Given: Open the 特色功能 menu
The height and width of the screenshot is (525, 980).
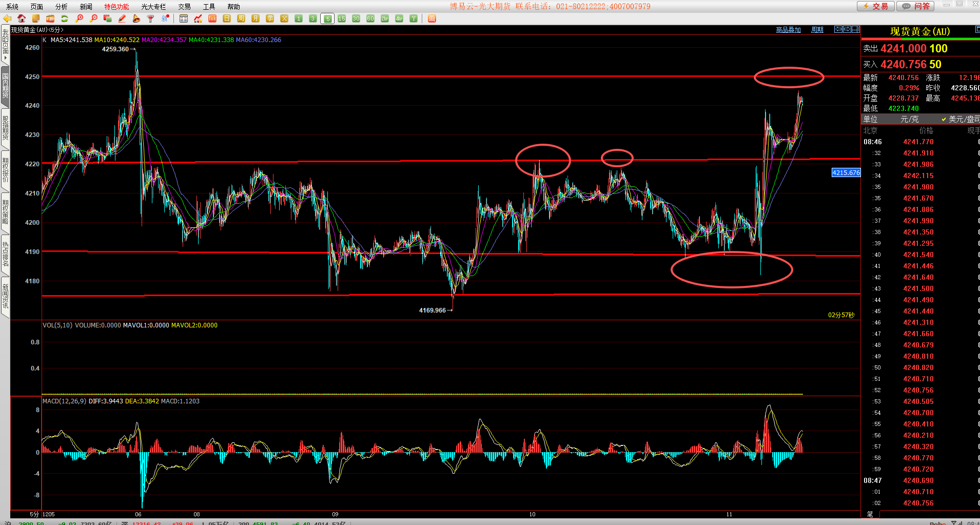Looking at the screenshot, I should [116, 7].
